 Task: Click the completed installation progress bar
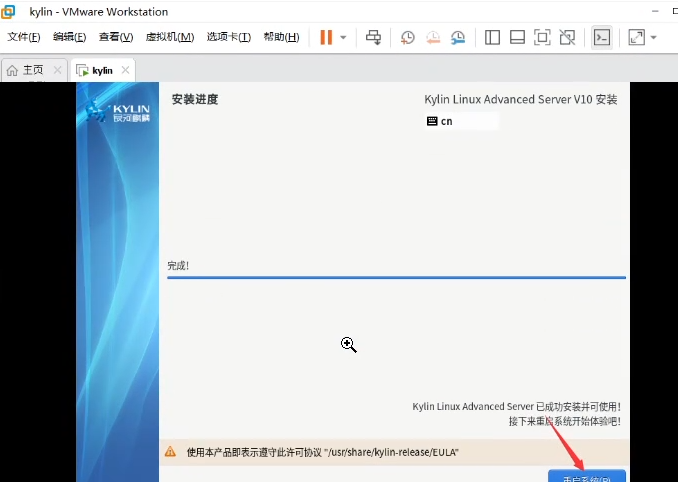[397, 277]
